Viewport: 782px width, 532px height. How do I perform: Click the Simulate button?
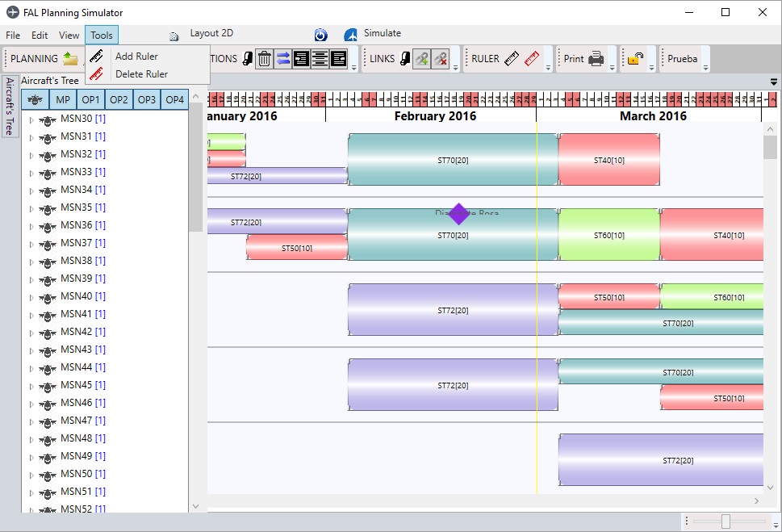(373, 34)
